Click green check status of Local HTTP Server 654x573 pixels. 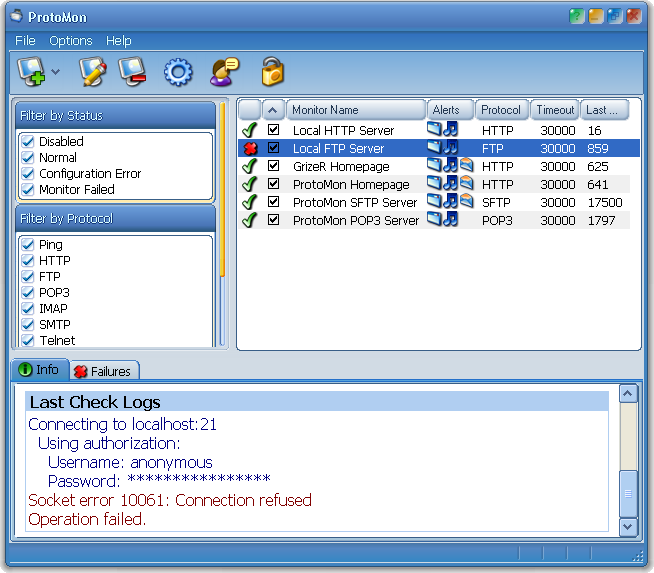click(249, 130)
